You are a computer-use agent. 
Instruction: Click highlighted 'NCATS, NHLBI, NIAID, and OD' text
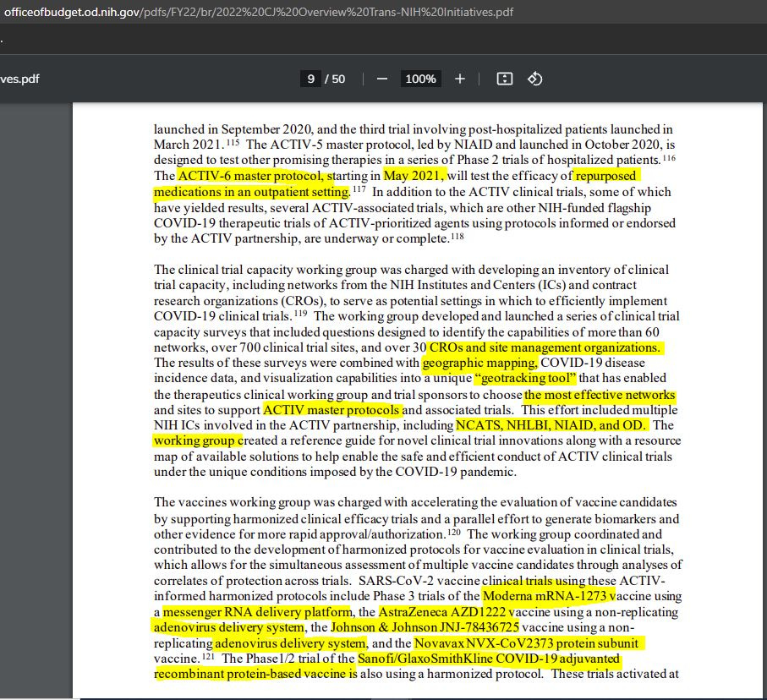pyautogui.click(x=551, y=425)
